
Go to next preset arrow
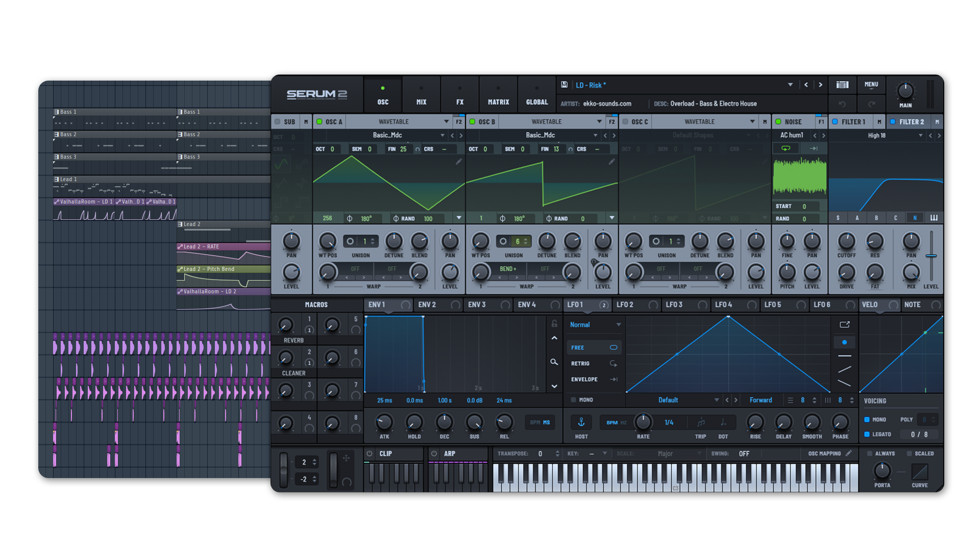coord(820,85)
